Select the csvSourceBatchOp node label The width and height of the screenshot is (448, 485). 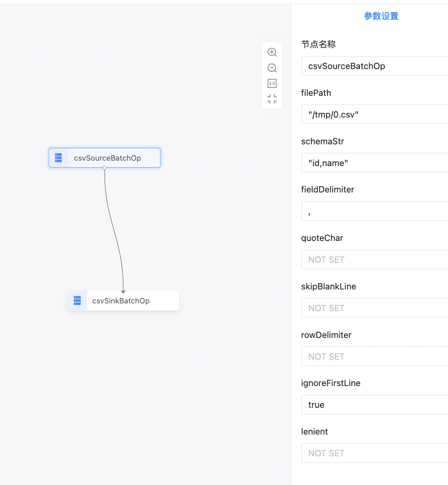(108, 158)
